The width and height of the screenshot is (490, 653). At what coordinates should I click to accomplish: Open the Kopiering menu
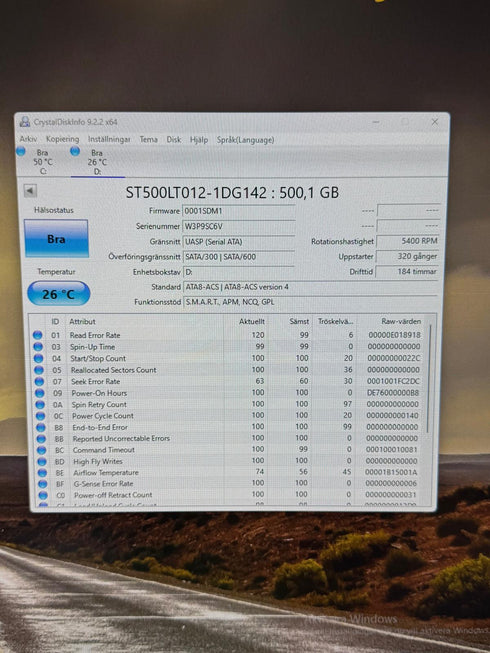pos(62,139)
